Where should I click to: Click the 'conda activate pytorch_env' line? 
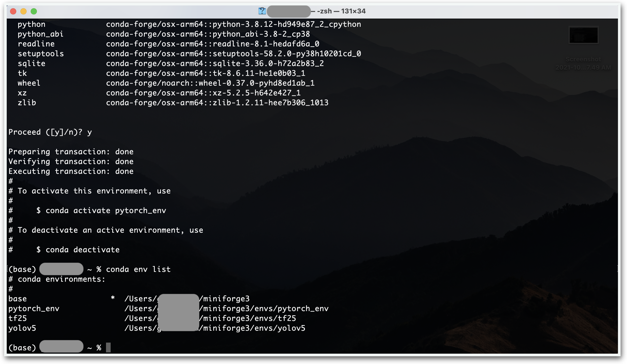pos(106,211)
